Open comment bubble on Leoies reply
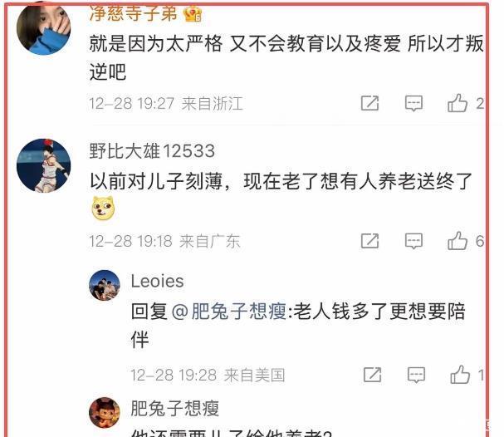 tap(416, 375)
